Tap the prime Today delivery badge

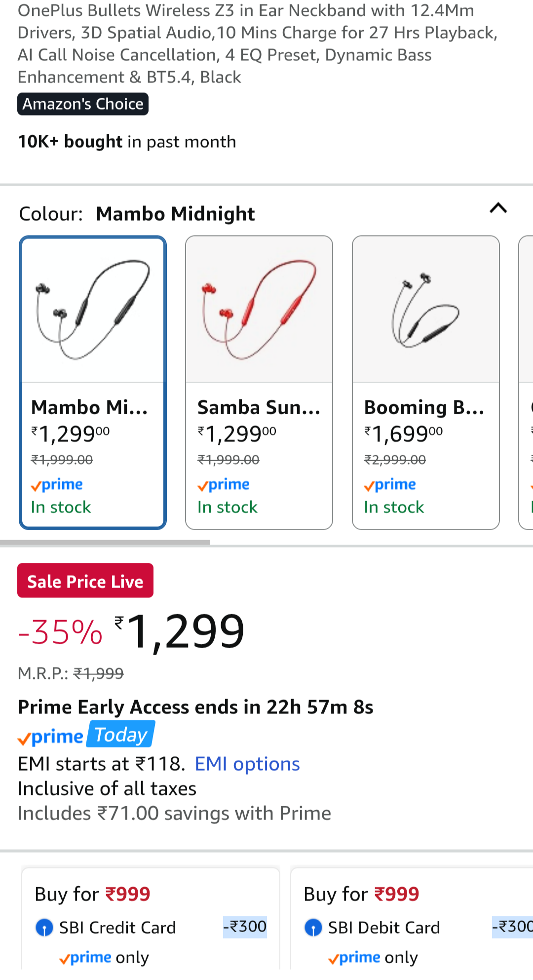click(x=86, y=736)
